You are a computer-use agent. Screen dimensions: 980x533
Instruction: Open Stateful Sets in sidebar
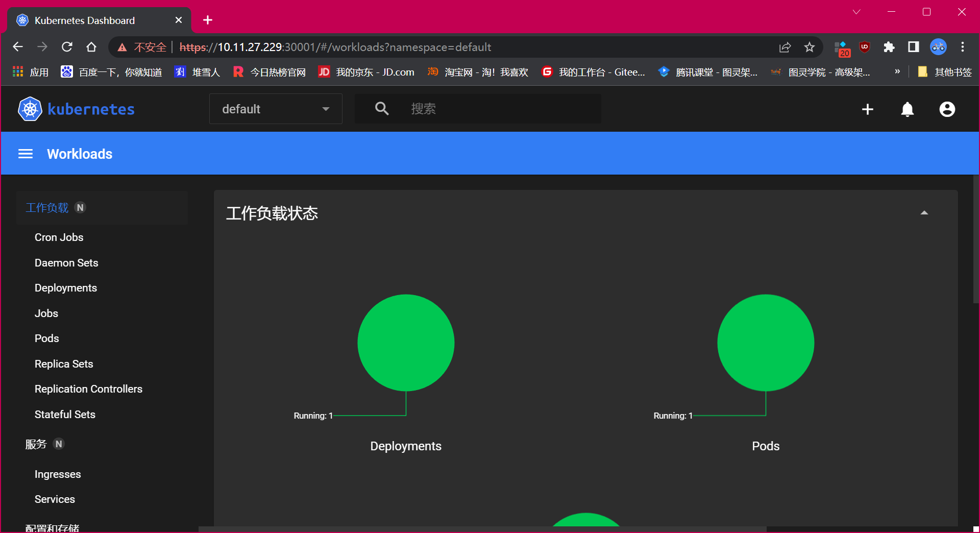[x=65, y=415]
